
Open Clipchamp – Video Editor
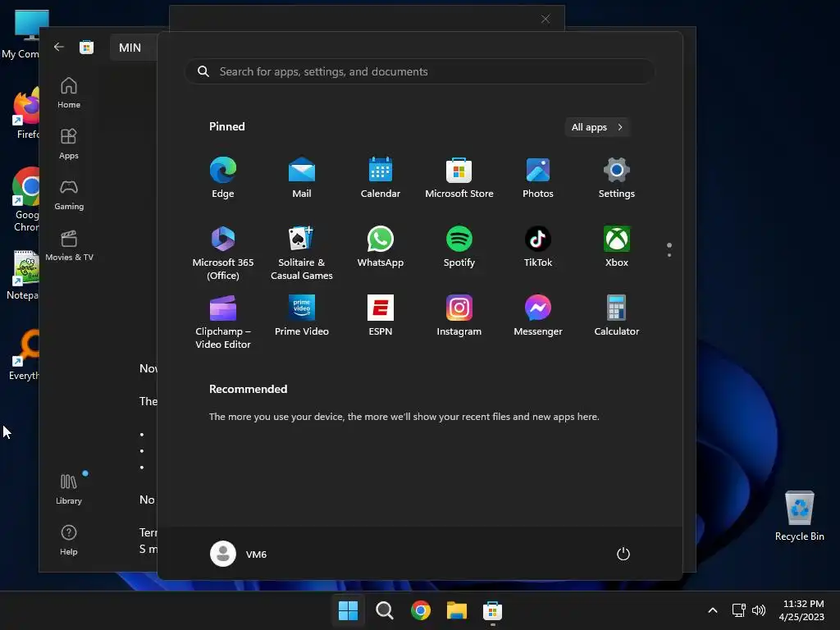pyautogui.click(x=223, y=322)
